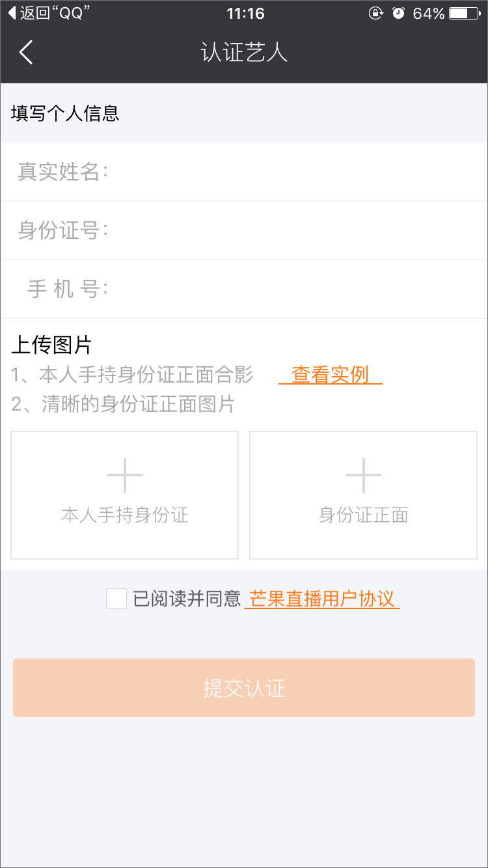Open the 查看实例 example link
Screen dimensions: 488x868
330,375
